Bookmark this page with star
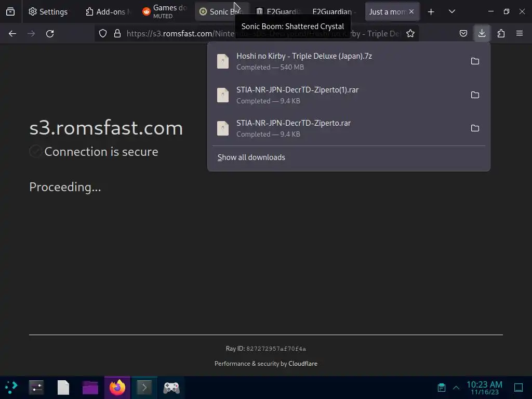Screen dimensions: 532x399 point(410,33)
